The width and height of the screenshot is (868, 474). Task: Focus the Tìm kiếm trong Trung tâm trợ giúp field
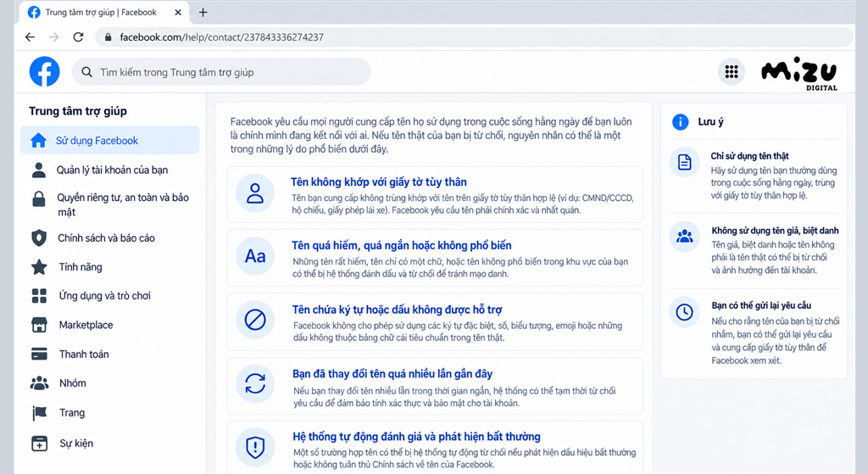point(221,72)
